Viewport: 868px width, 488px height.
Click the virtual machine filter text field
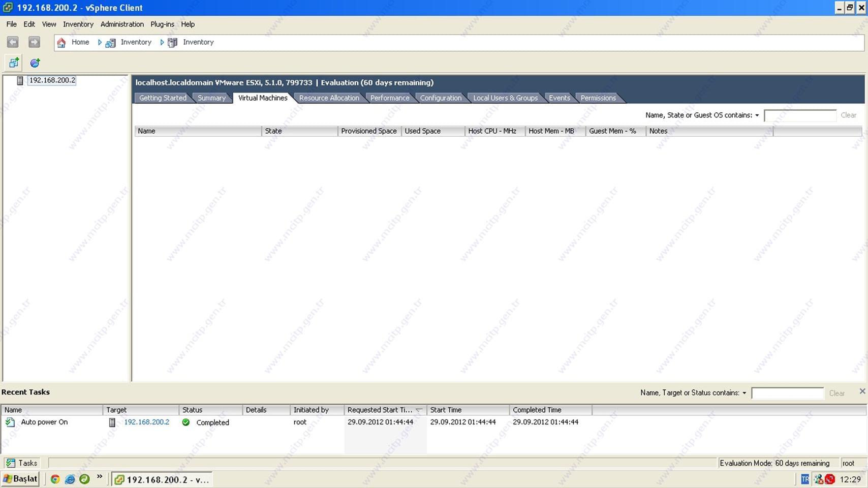(800, 115)
